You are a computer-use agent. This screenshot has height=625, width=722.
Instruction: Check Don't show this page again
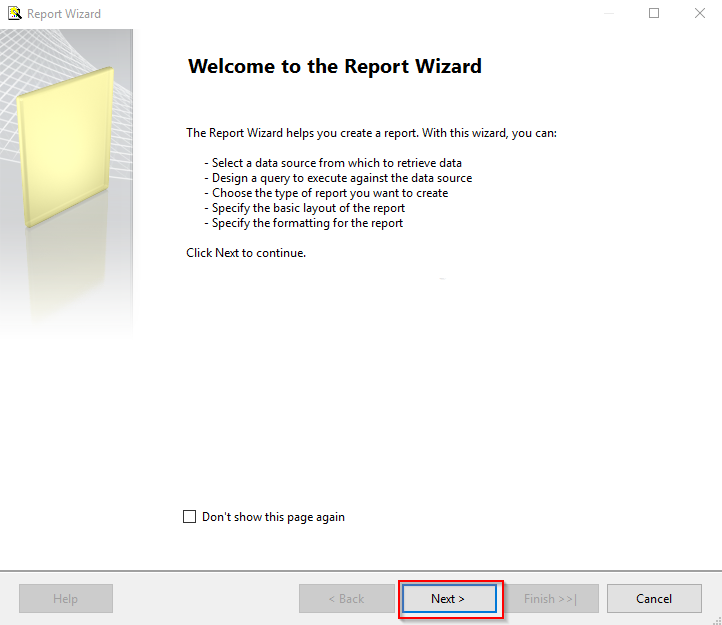point(189,516)
